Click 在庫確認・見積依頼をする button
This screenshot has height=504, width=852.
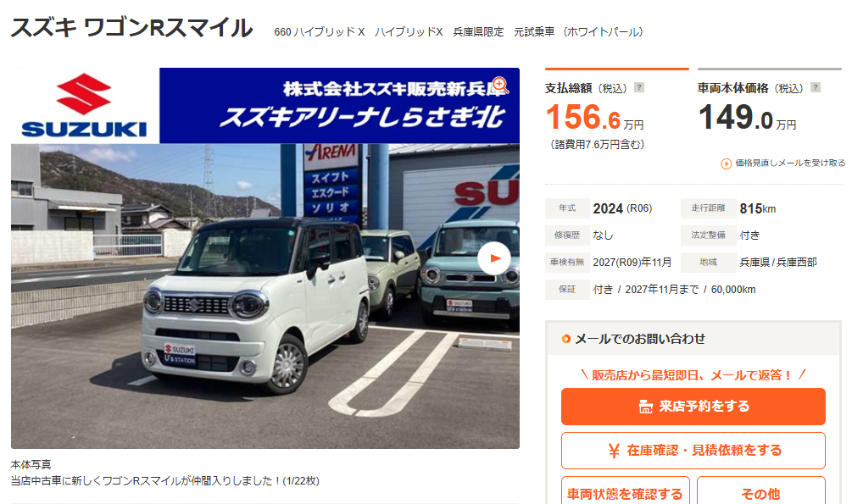pyautogui.click(x=693, y=451)
